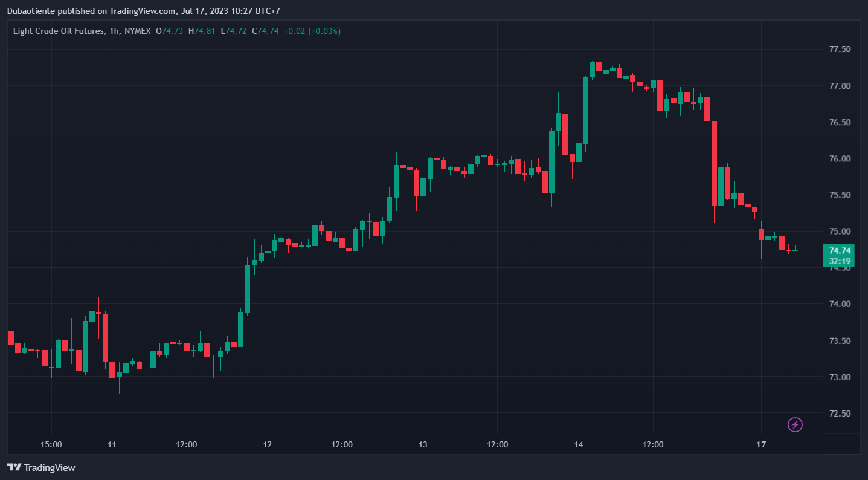This screenshot has height=480, width=868.
Task: Click the 1h interval label
Action: click(x=114, y=31)
